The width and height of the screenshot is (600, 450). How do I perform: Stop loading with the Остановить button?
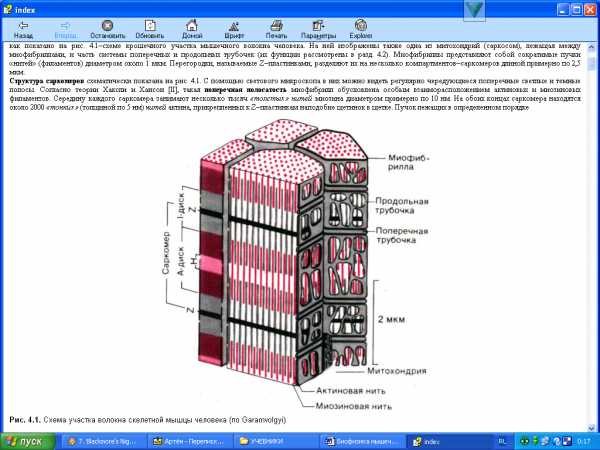108,30
